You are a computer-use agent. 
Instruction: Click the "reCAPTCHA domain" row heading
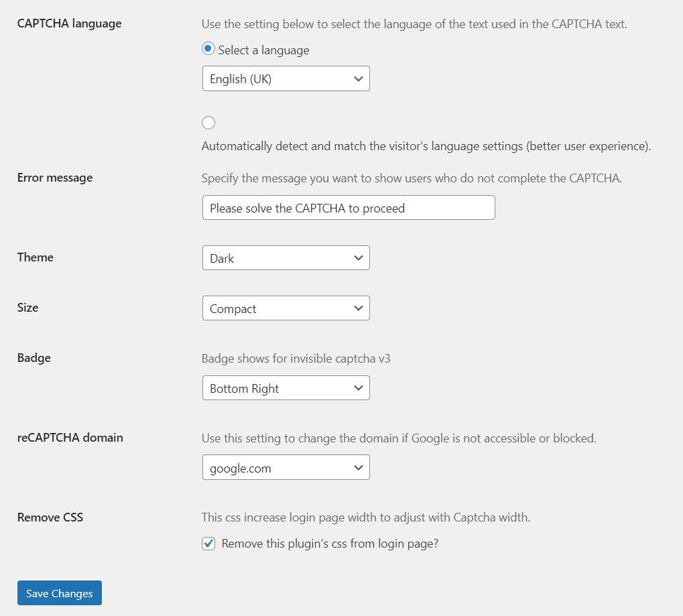click(x=70, y=438)
